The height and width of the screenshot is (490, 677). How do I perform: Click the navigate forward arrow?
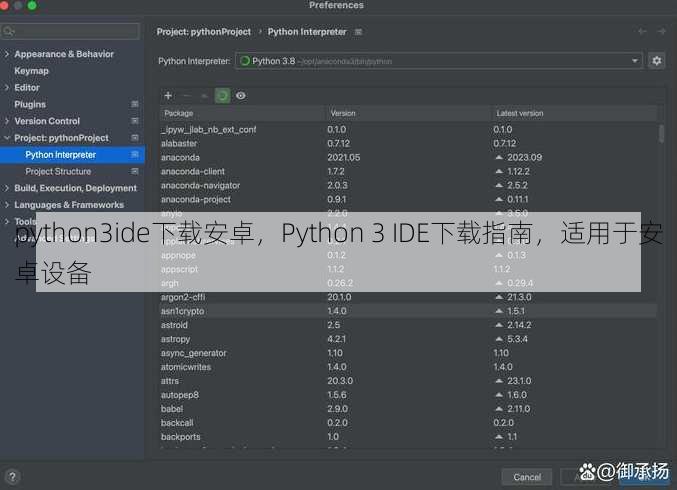tap(661, 31)
